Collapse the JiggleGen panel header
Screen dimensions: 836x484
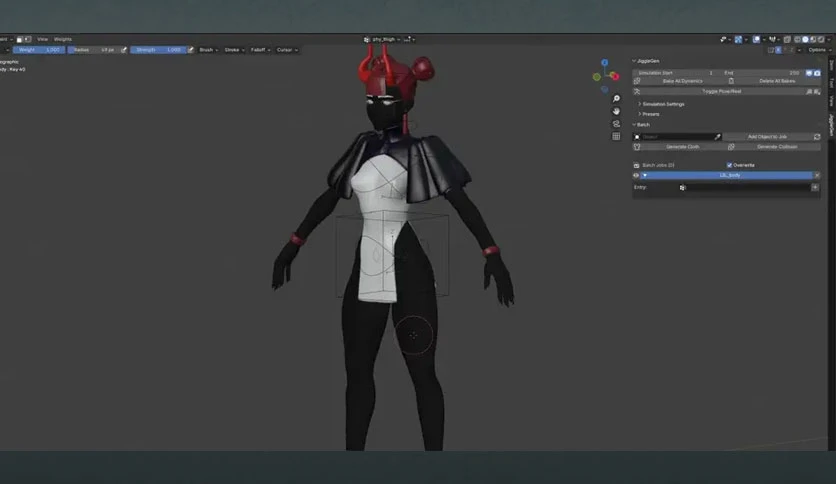(x=646, y=61)
